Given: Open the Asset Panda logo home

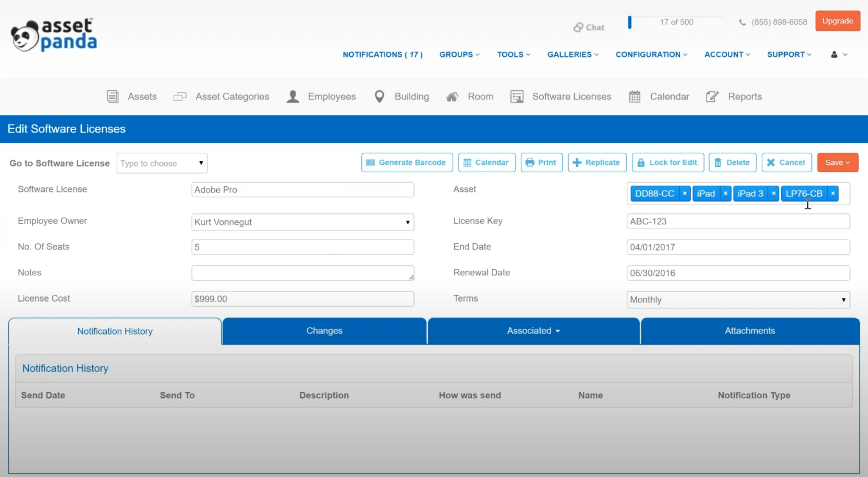Looking at the screenshot, I should [54, 35].
